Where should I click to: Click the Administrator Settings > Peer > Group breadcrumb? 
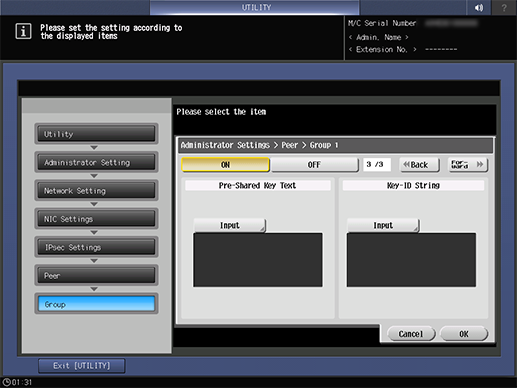click(259, 145)
